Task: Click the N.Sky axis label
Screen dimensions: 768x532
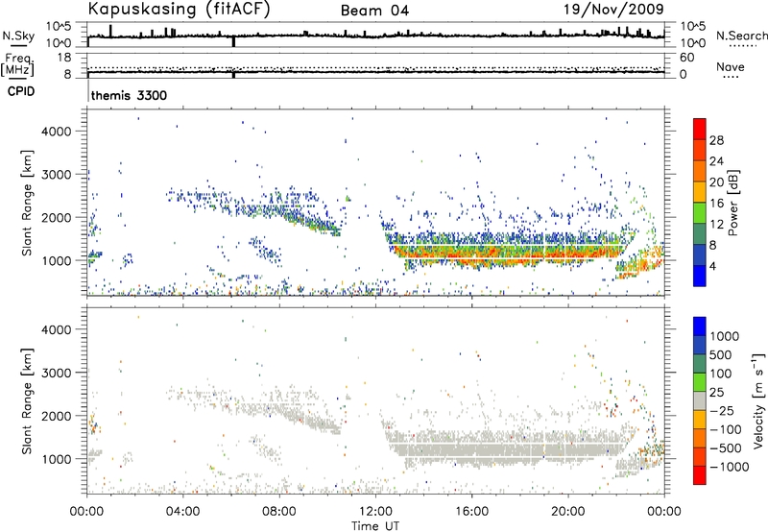Action: coord(18,36)
